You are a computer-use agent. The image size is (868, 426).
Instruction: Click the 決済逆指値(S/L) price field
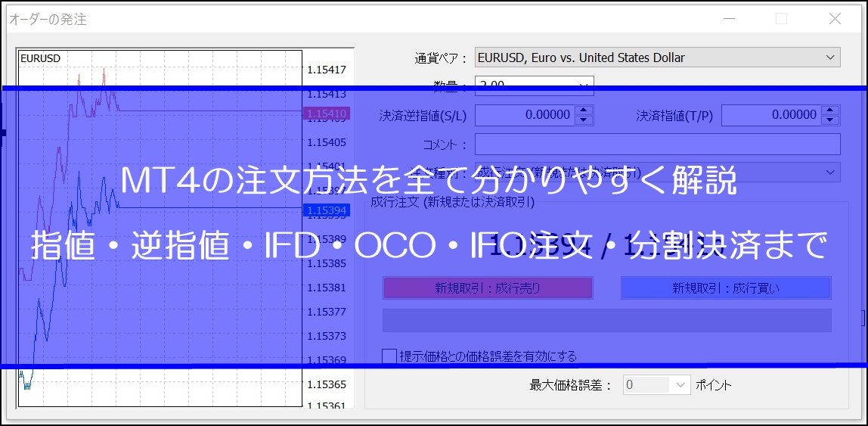pyautogui.click(x=525, y=115)
